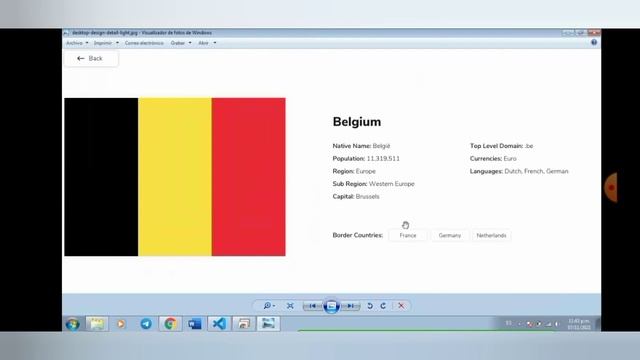640x360 pixels.
Task: Expand the Archivo dropdown arrow
Action: click(87, 43)
